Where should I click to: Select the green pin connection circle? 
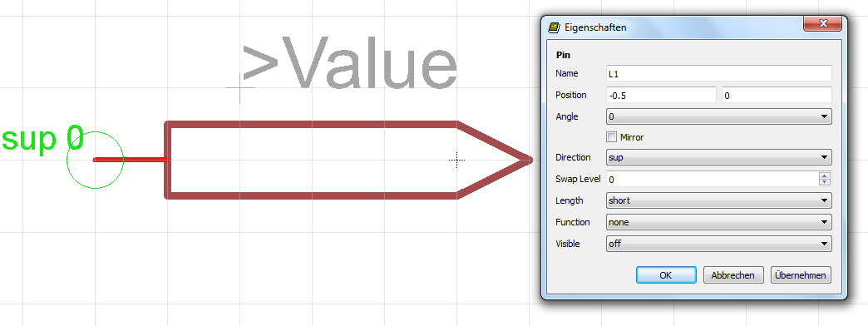[x=96, y=160]
